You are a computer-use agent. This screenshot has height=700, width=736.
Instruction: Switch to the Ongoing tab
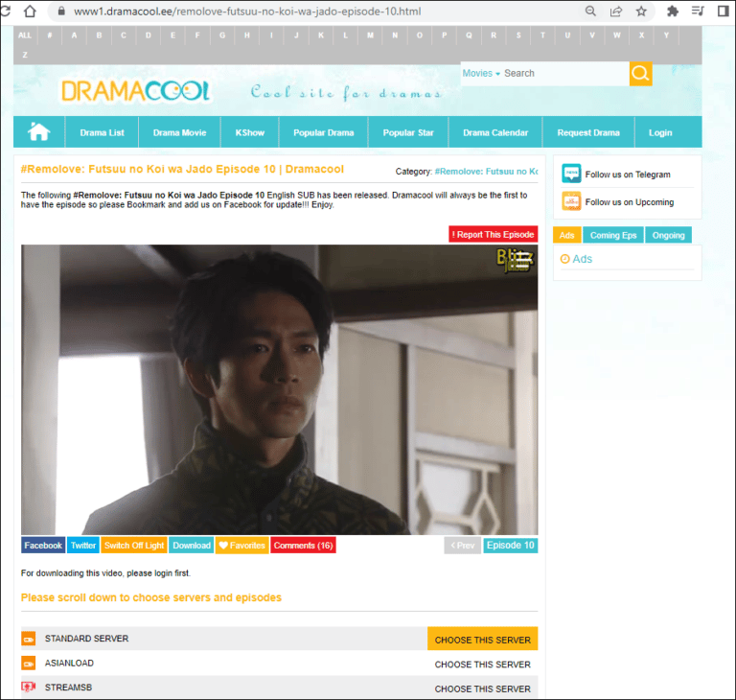coord(668,235)
